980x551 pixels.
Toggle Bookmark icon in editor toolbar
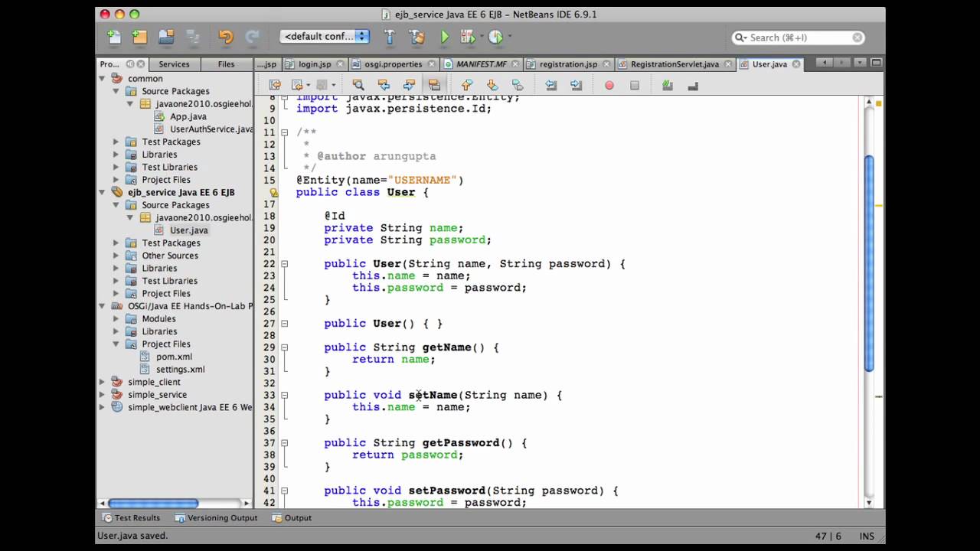[x=518, y=85]
